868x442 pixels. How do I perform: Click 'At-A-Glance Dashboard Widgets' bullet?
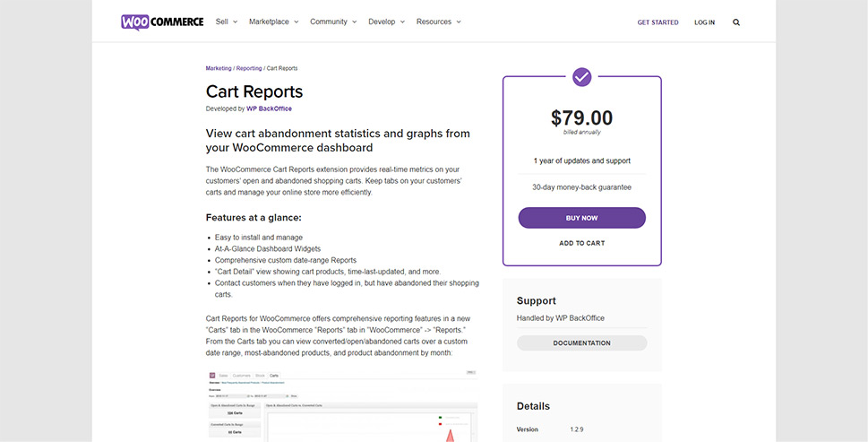tap(268, 248)
